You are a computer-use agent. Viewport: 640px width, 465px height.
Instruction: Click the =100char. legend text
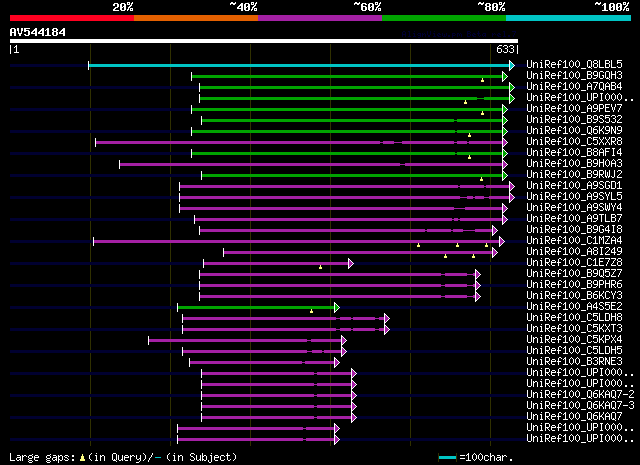[x=486, y=457]
